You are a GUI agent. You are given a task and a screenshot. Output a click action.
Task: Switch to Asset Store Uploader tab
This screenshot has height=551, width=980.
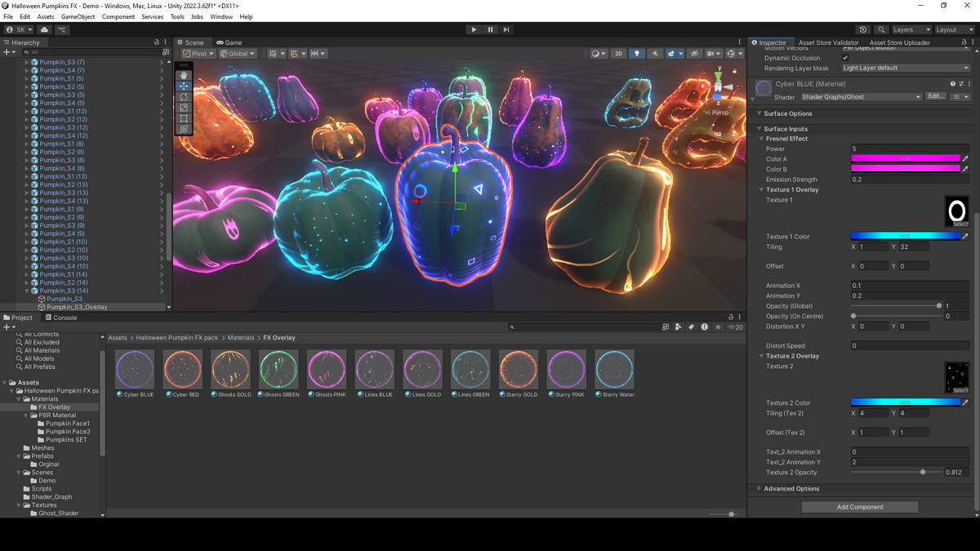[899, 42]
